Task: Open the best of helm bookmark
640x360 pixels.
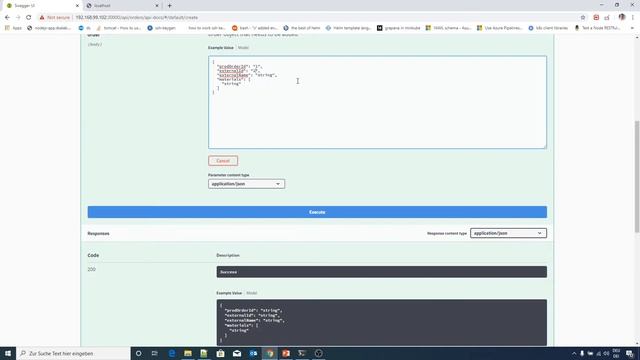Action: coord(302,28)
